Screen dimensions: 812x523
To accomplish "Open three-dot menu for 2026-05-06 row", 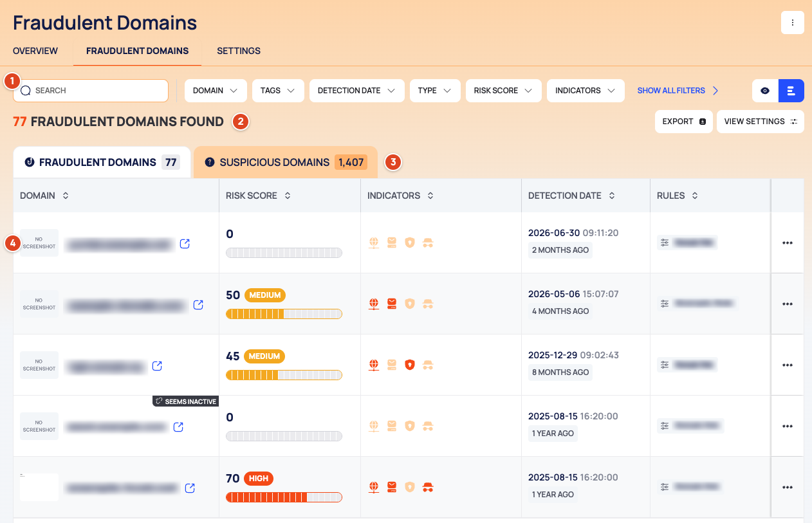I will pos(788,304).
